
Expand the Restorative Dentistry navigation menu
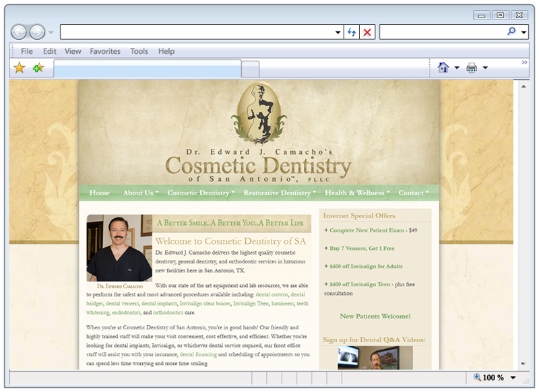280,193
